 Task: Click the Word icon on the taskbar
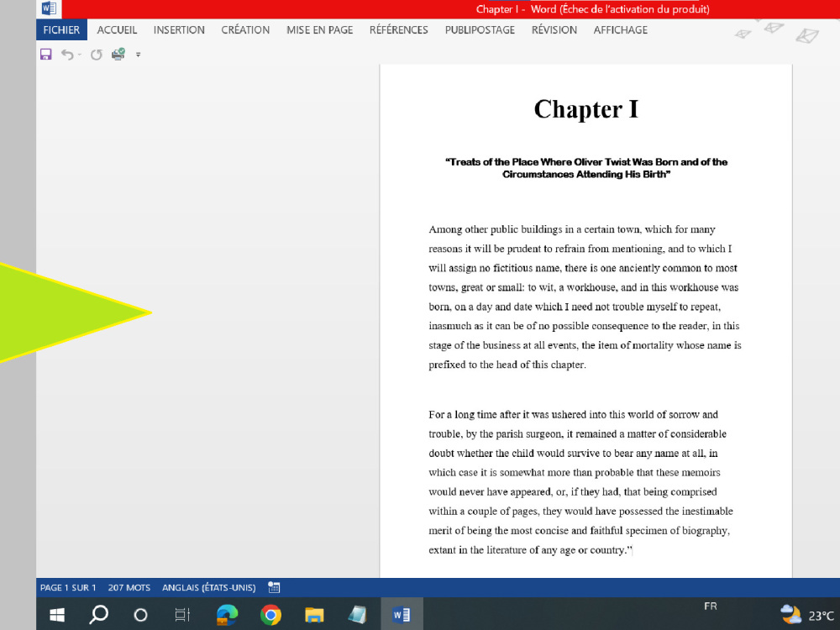[x=402, y=615]
